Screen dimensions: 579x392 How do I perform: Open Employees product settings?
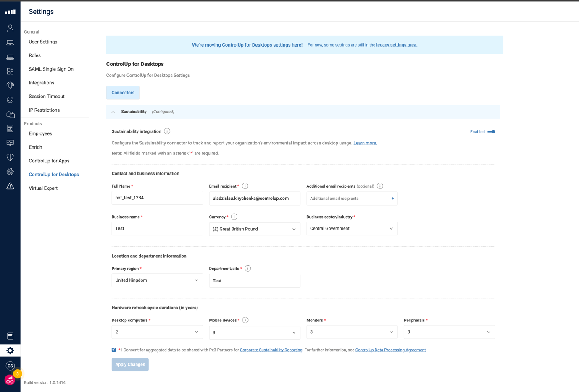(x=40, y=133)
